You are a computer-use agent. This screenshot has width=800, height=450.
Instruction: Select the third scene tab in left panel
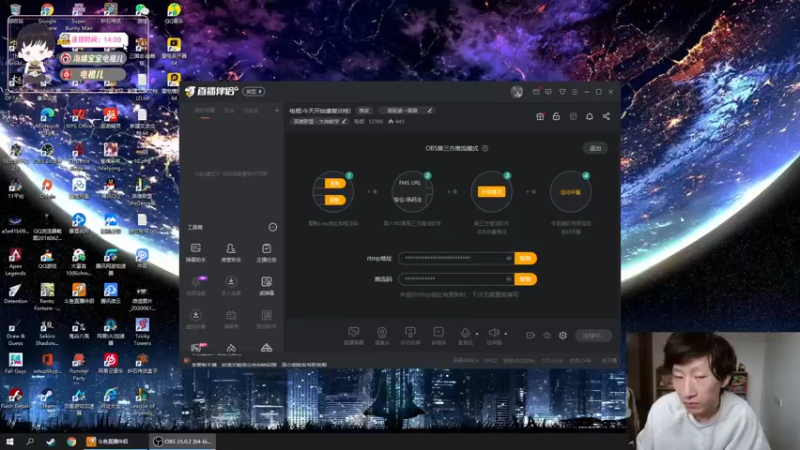tap(251, 111)
